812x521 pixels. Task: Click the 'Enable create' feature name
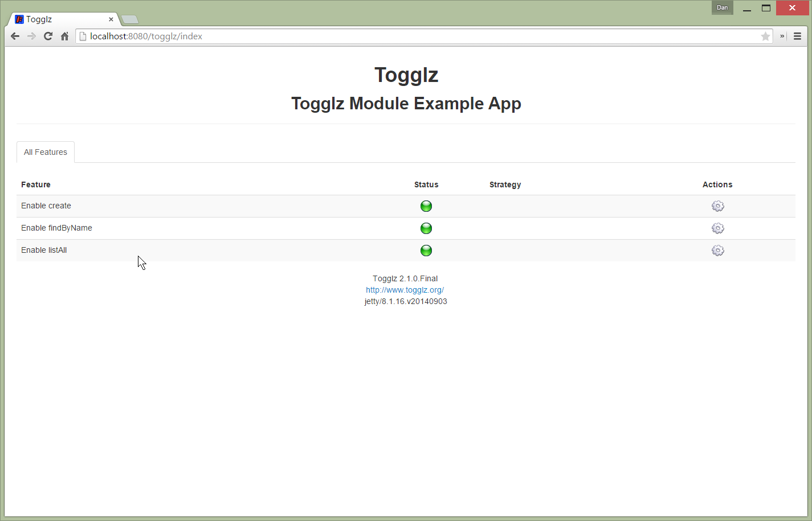click(x=46, y=206)
